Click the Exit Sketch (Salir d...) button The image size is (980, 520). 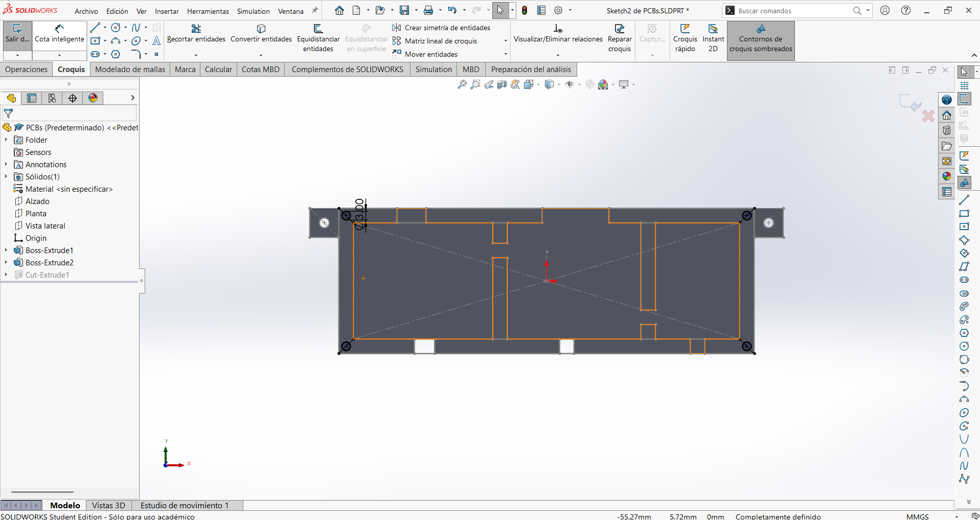(x=17, y=34)
